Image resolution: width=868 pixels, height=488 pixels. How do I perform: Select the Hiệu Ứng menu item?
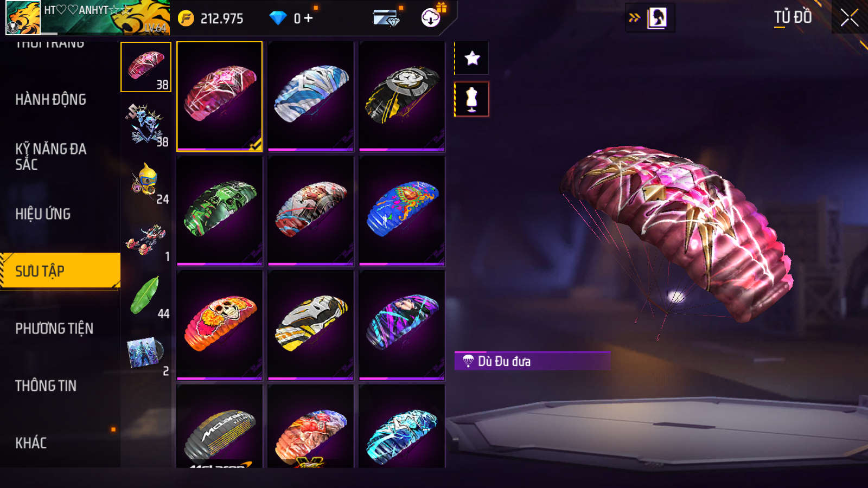pyautogui.click(x=43, y=214)
